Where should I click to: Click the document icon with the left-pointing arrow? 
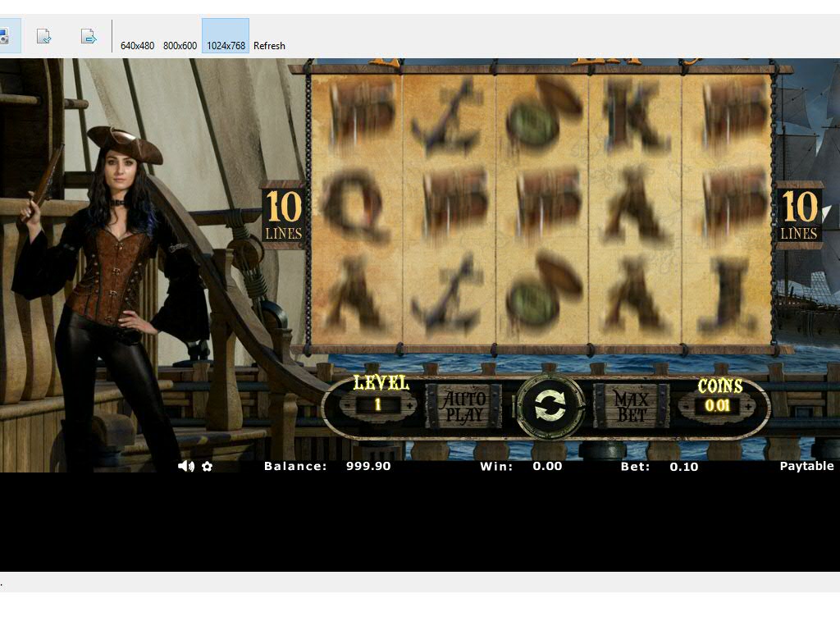(x=44, y=36)
